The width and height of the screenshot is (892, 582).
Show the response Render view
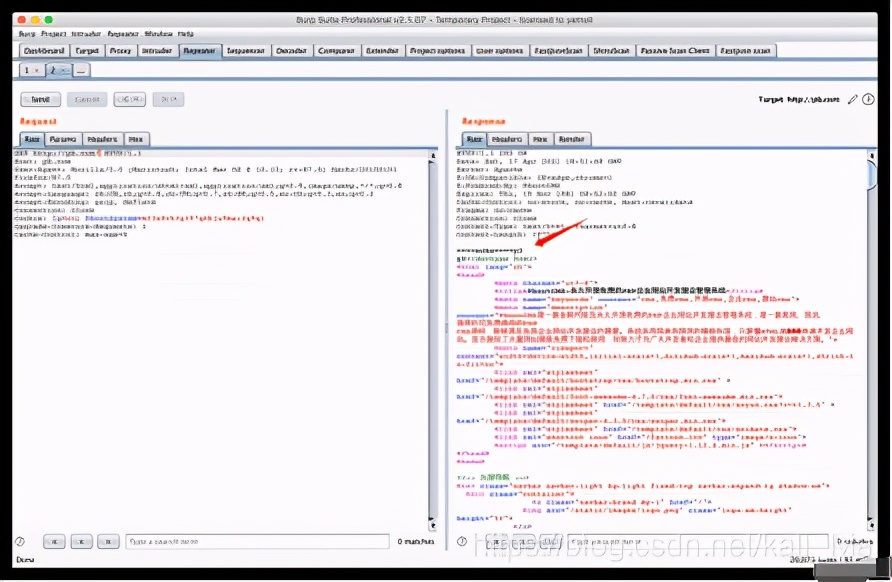point(572,139)
